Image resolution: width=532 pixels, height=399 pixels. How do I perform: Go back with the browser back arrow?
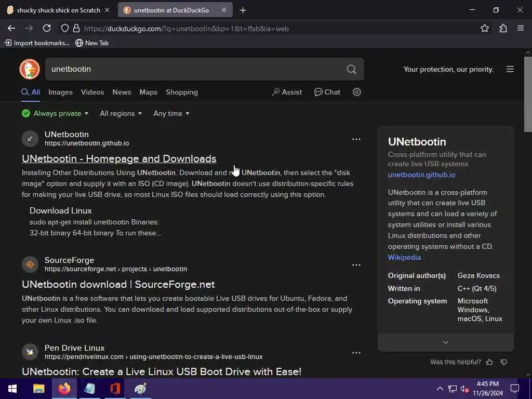[11, 29]
